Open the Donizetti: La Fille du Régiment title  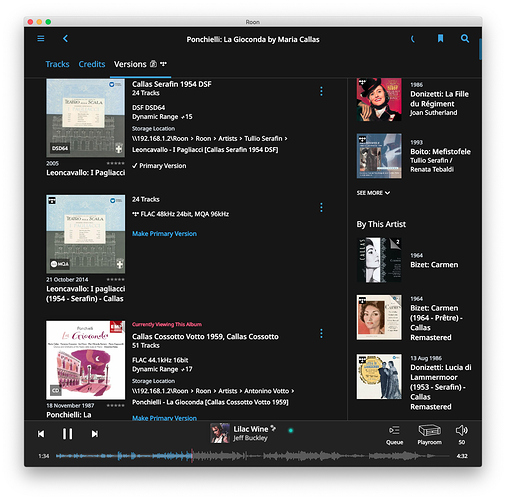point(439,99)
